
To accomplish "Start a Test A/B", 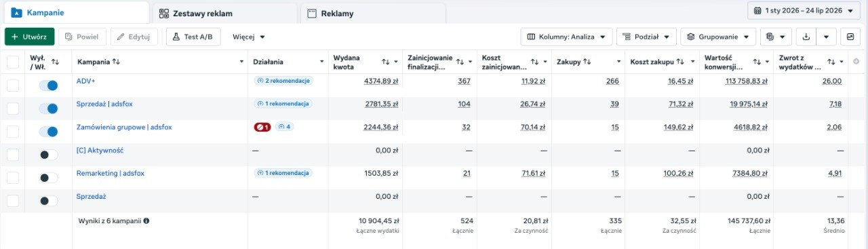I will pos(193,37).
